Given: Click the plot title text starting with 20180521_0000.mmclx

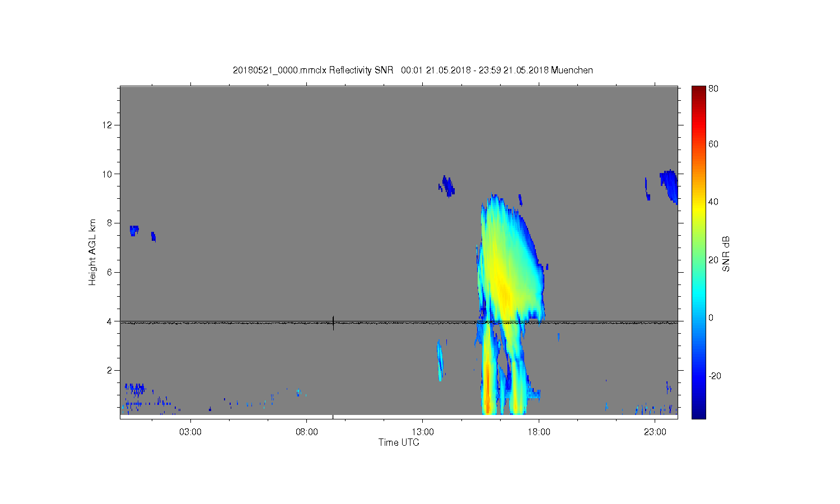Looking at the screenshot, I should pos(413,70).
